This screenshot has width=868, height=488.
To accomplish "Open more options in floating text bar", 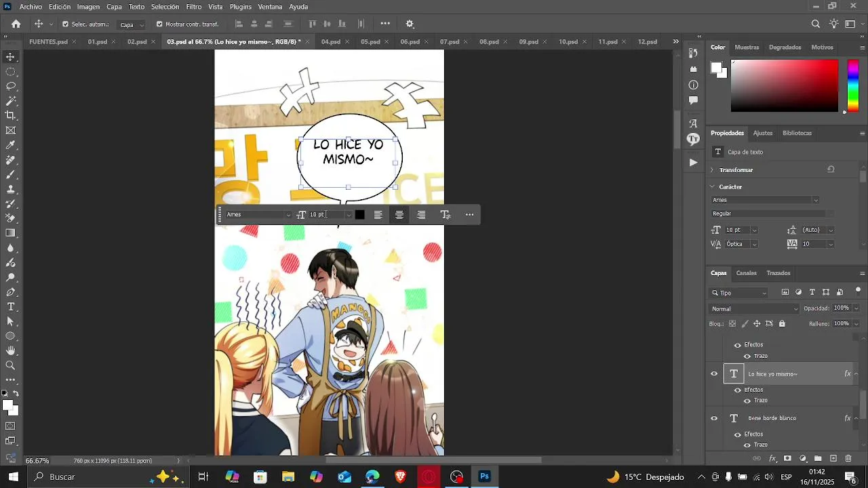I will 469,215.
